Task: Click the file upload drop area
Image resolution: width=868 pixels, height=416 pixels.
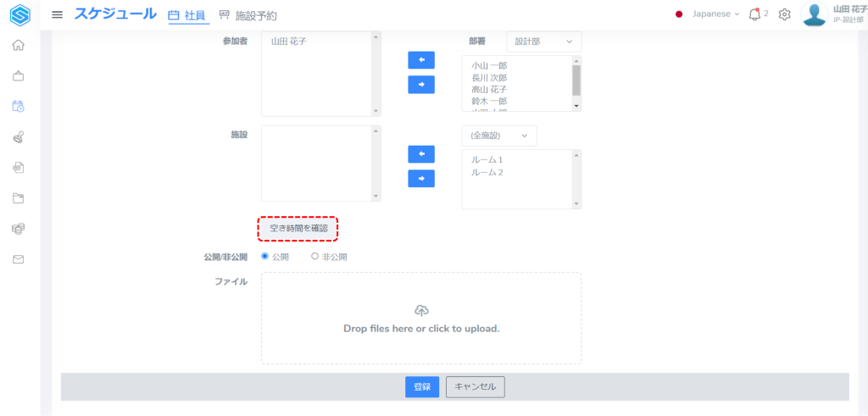Action: (x=421, y=318)
